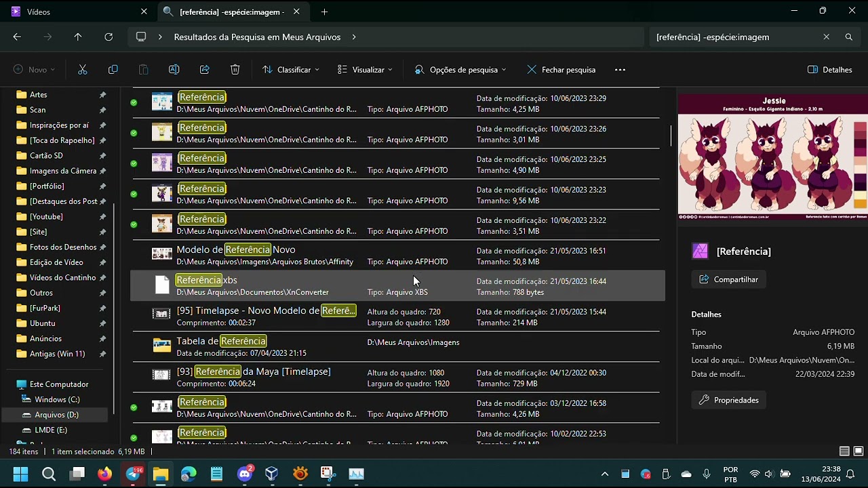This screenshot has width=868, height=488.
Task: Click Fechar pesquisa
Action: (561, 70)
